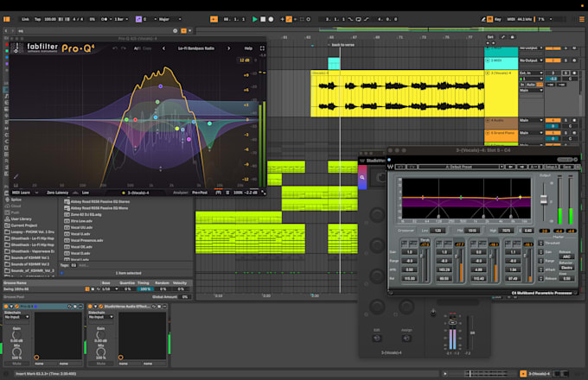Image resolution: width=588 pixels, height=380 pixels.
Task: Select the red EQ band node
Action: coord(136,120)
